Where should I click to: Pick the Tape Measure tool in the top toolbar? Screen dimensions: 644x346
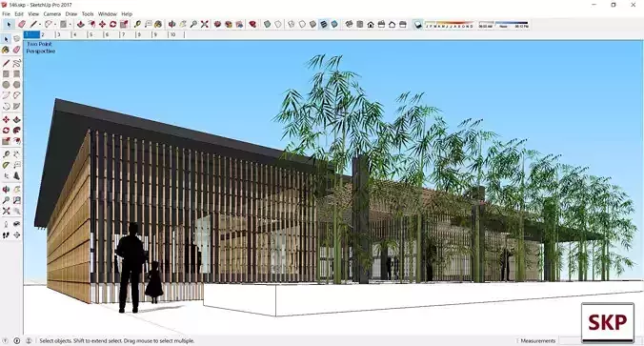[137, 24]
